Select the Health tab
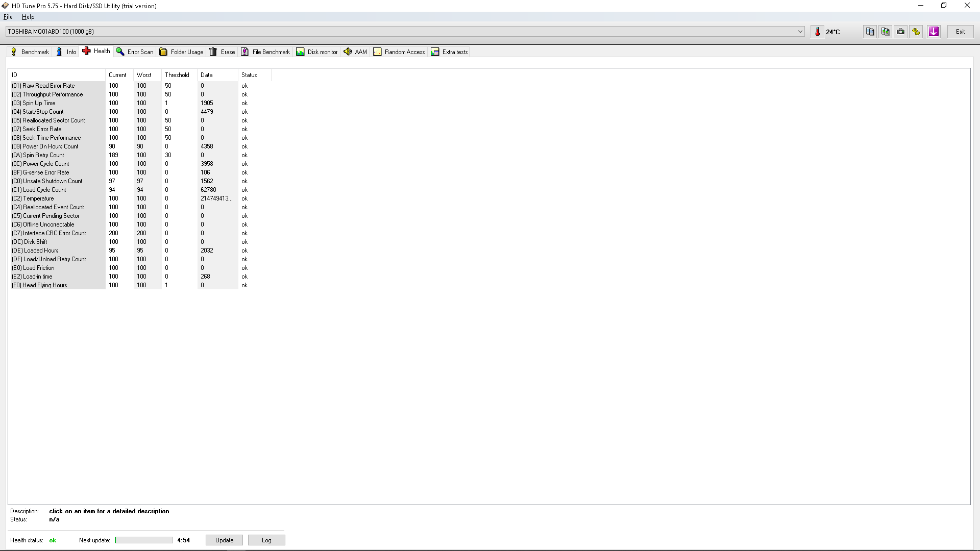The height and width of the screenshot is (551, 980). [96, 51]
